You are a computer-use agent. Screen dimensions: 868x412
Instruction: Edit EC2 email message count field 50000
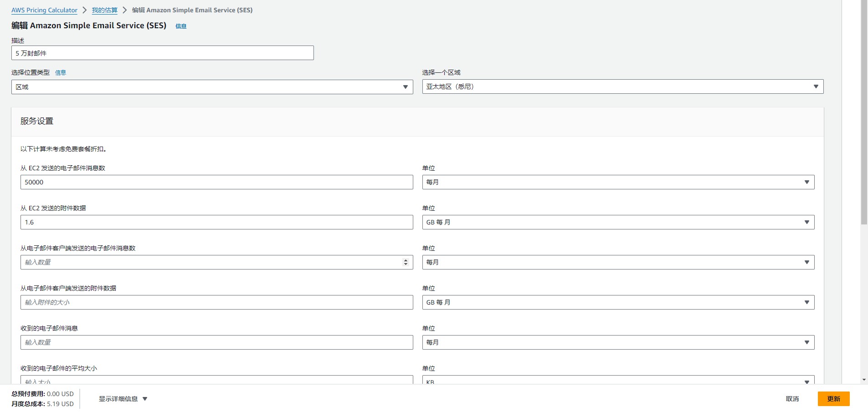(x=217, y=182)
